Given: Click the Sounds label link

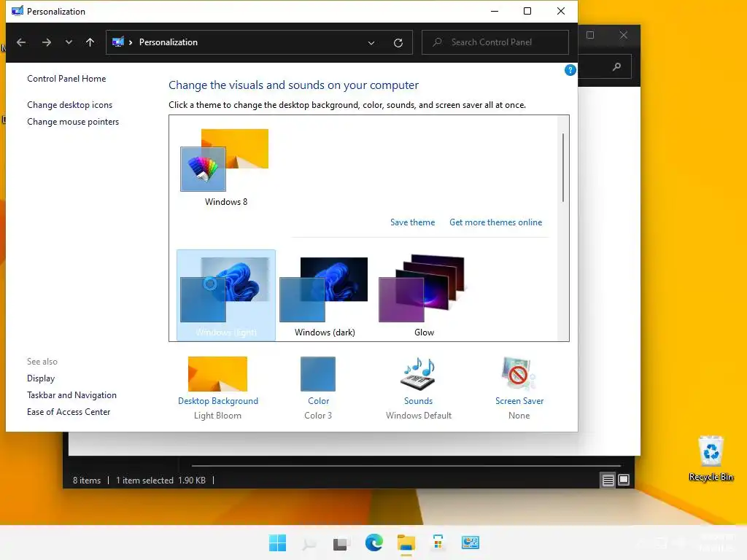Looking at the screenshot, I should [x=418, y=401].
